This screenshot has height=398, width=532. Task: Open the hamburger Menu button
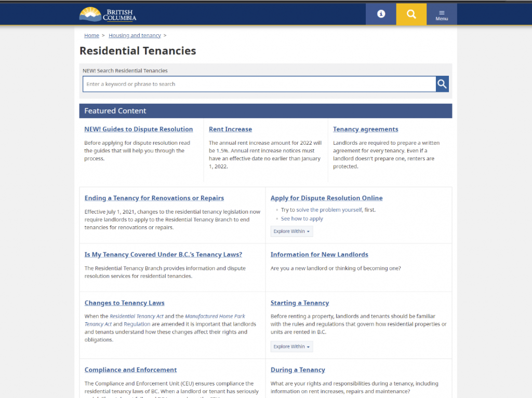tap(442, 14)
